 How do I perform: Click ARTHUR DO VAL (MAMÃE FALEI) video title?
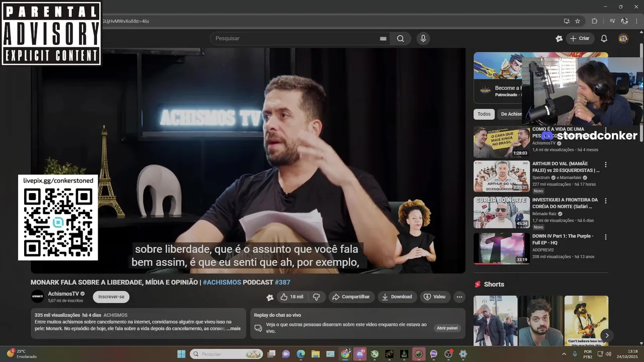pos(566,167)
